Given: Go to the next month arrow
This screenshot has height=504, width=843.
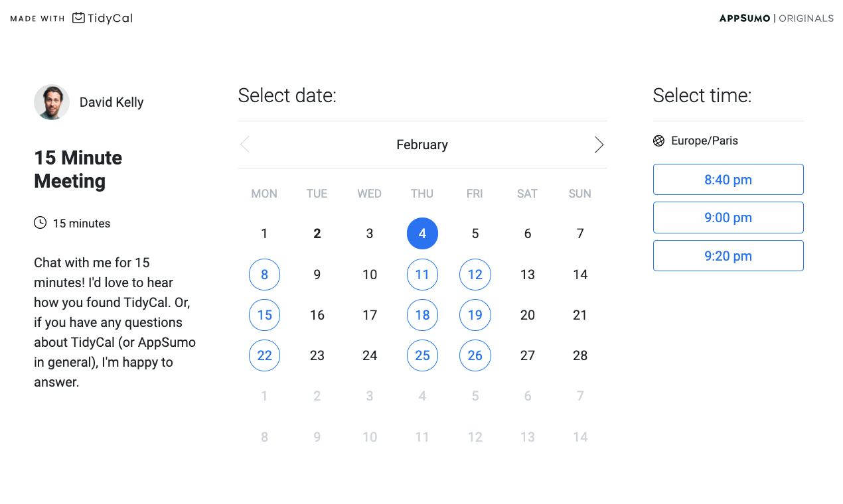Looking at the screenshot, I should 599,145.
